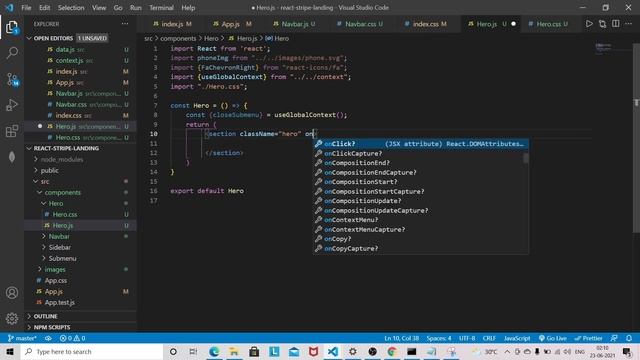Open Microsoft Edge from the taskbar
The image size is (640, 360).
214,351
